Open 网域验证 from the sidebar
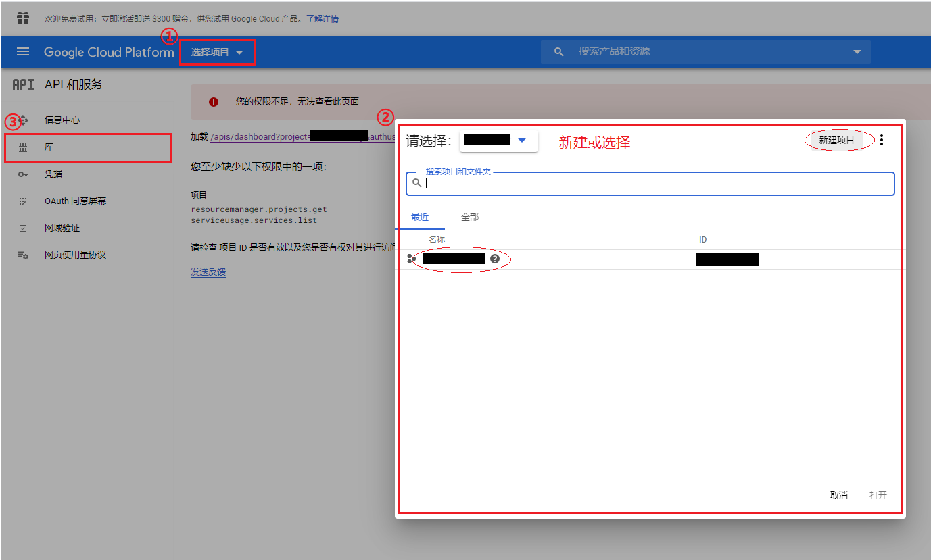931x560 pixels. (22, 228)
